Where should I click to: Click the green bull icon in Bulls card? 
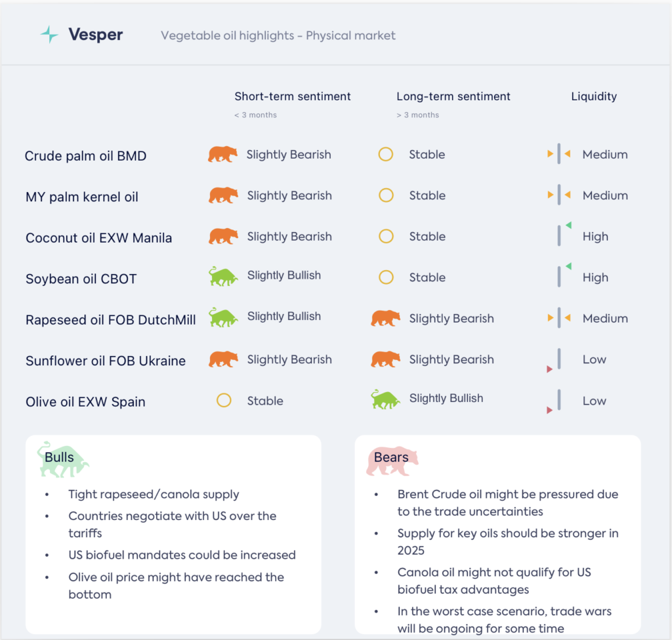62,458
